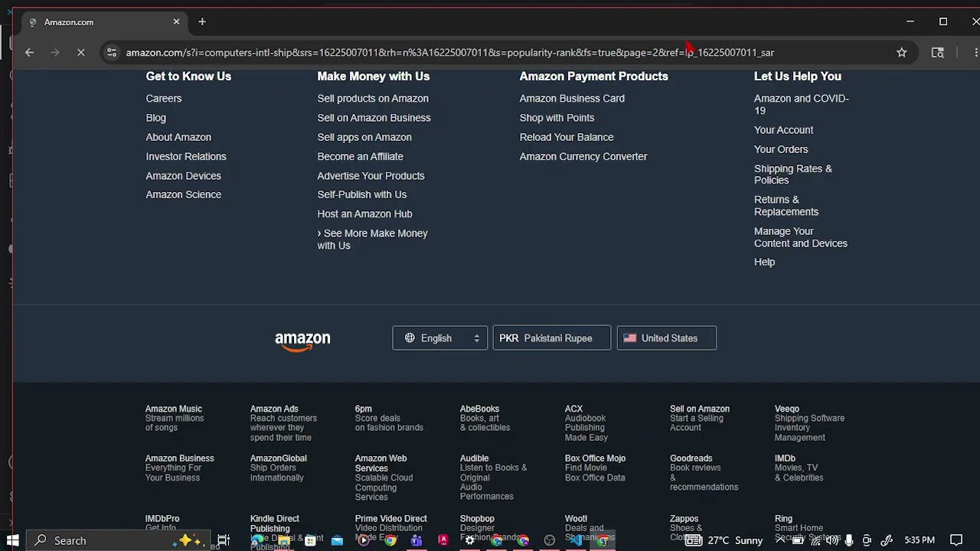Expand See More Make Money with Us
The width and height of the screenshot is (980, 551).
[373, 240]
